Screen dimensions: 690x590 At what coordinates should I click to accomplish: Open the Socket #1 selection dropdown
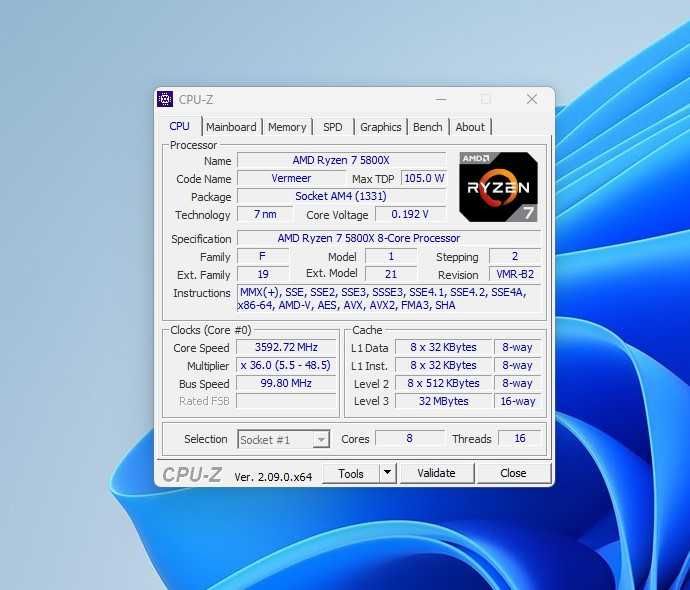(x=283, y=440)
